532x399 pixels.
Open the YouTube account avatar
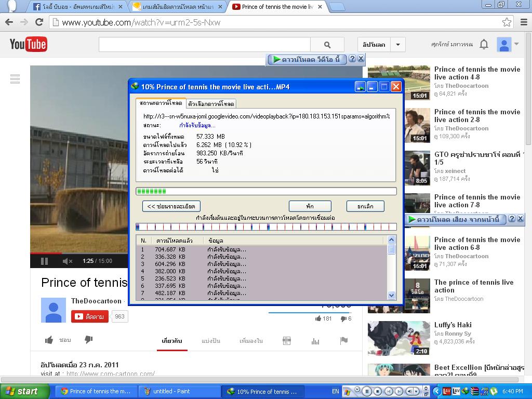click(x=504, y=45)
